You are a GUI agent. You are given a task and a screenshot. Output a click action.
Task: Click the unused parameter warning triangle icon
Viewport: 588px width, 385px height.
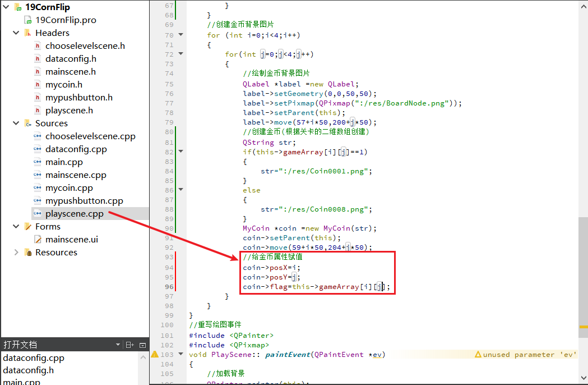[x=478, y=354]
